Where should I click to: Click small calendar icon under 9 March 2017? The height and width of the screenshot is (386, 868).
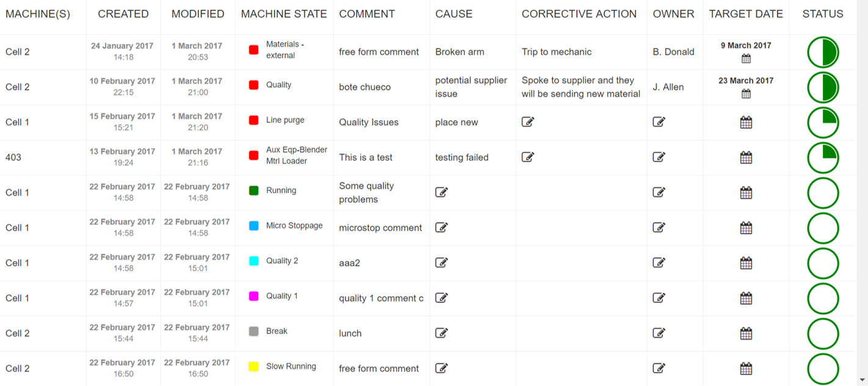pos(745,59)
